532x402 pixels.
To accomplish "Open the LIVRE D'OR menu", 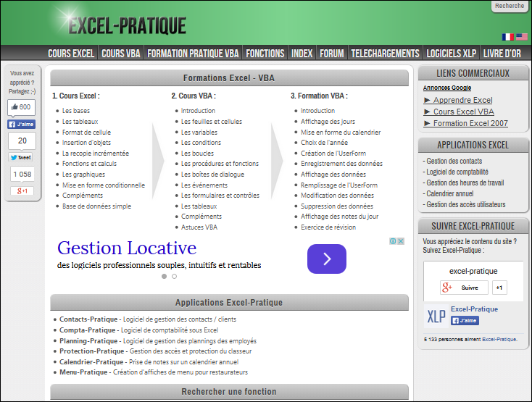I will coord(502,54).
